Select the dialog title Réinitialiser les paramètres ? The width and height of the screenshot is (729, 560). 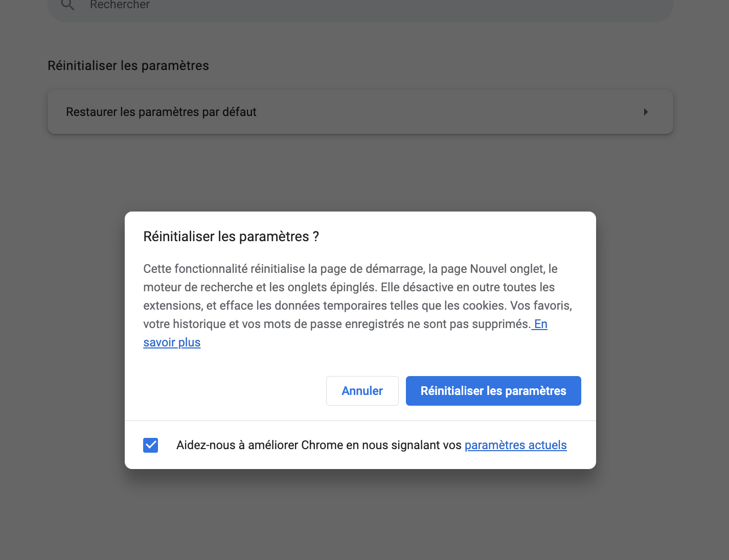coord(231,236)
